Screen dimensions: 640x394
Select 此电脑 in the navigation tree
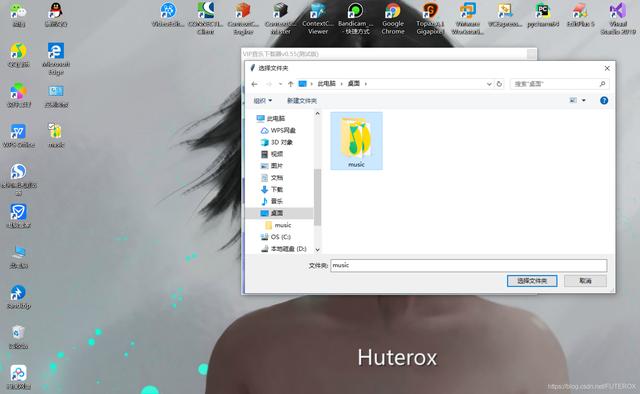[271, 118]
